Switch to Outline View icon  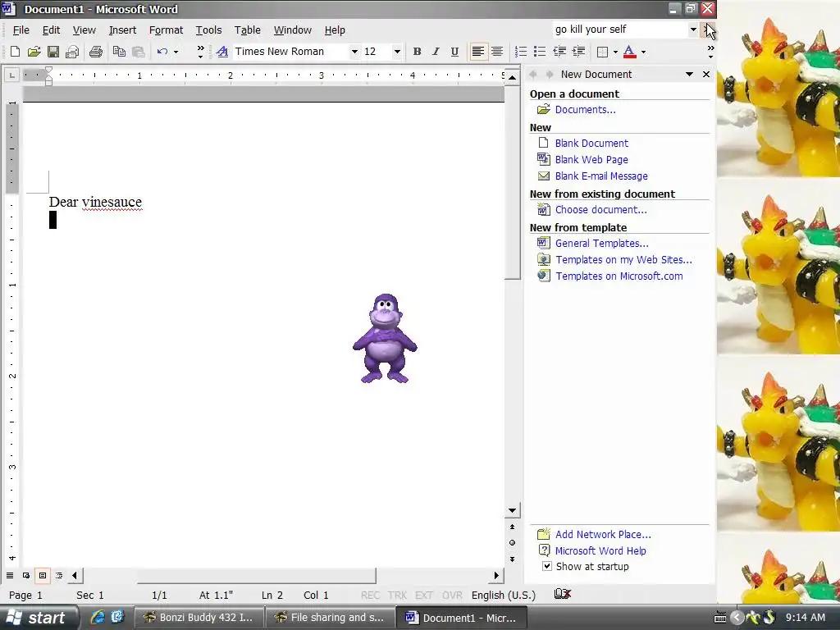(59, 575)
